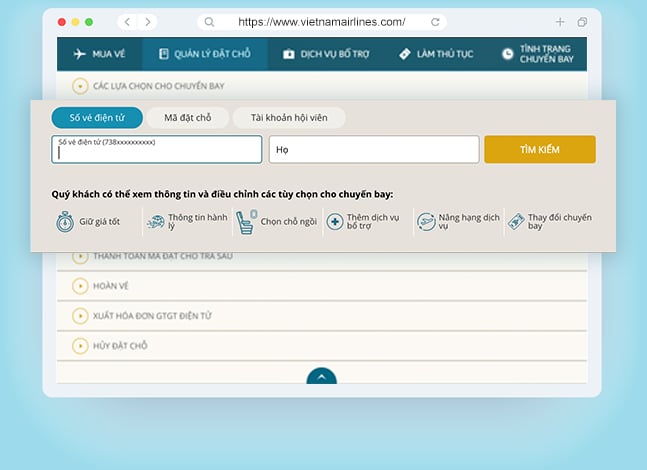This screenshot has width=647, height=470.
Task: Open Tình trạng chuyến bay menu
Action: click(x=542, y=54)
